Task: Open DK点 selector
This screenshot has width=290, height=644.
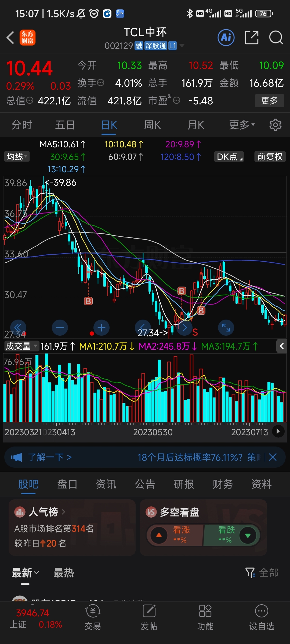Action: 229,156
